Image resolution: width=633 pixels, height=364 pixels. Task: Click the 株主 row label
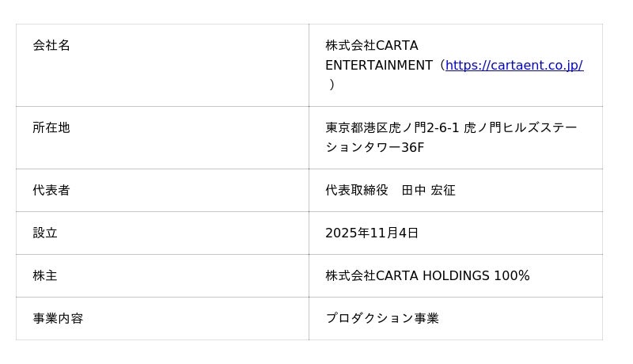[x=45, y=275]
